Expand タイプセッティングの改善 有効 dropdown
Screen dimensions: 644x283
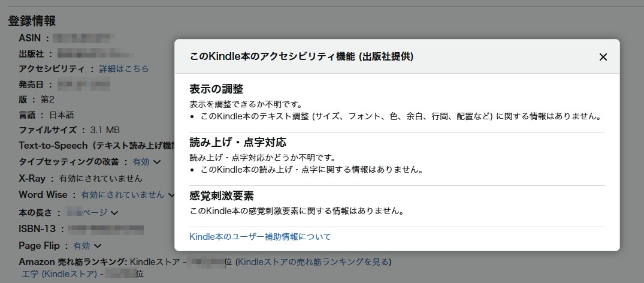click(x=146, y=162)
